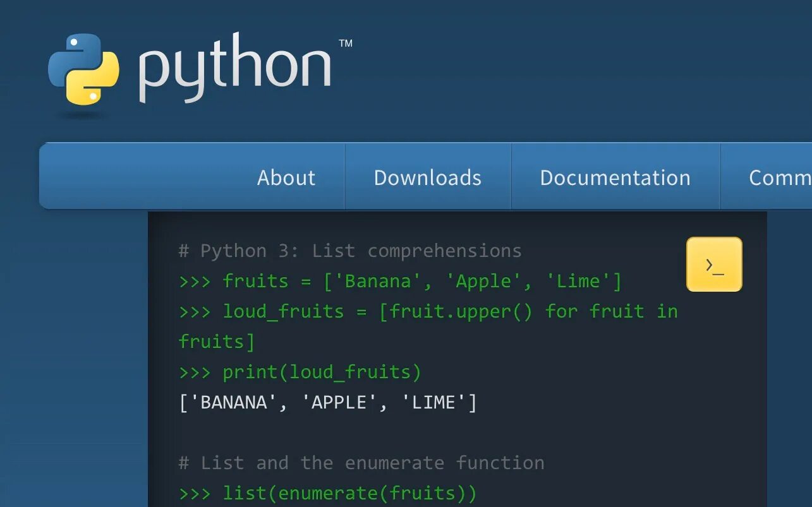Image resolution: width=812 pixels, height=507 pixels.
Task: Click the print(loud_fruits) code line
Action: click(x=300, y=372)
